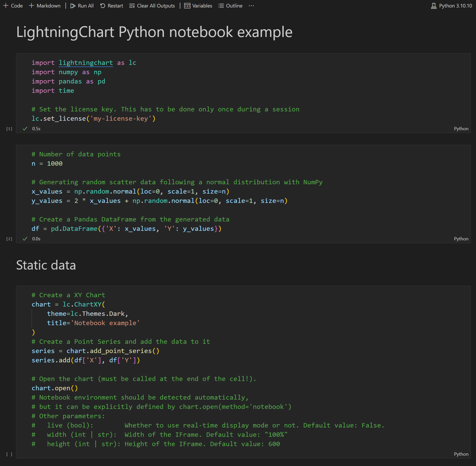Click the import pandas as pd line

click(x=68, y=81)
